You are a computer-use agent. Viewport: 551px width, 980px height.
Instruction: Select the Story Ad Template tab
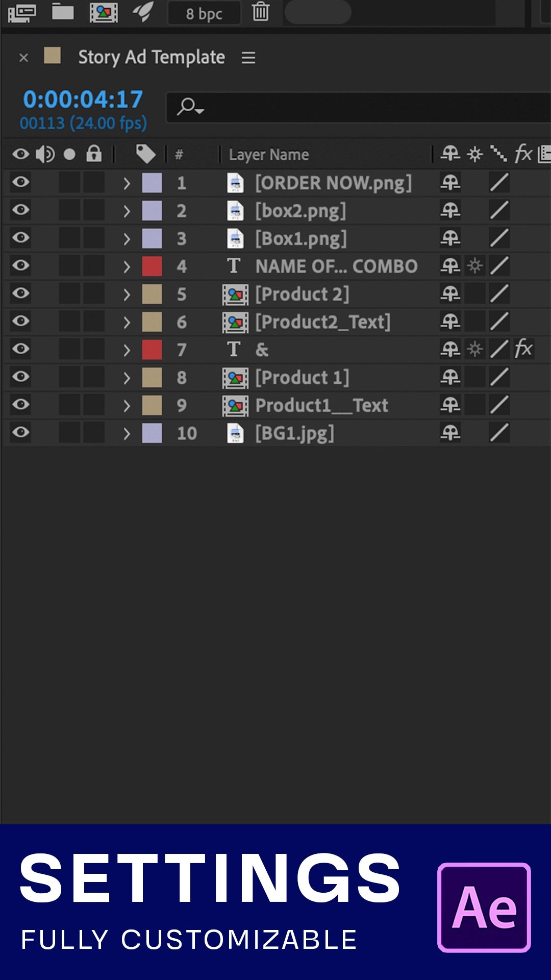click(151, 57)
